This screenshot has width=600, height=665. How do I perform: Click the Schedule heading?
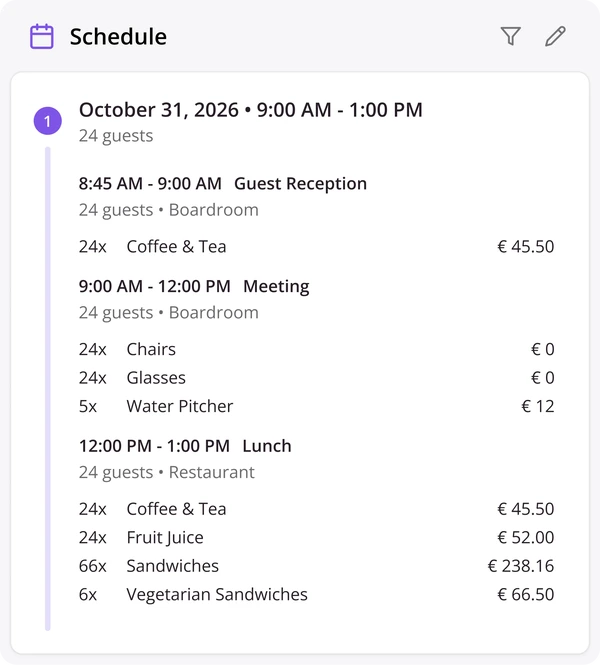(118, 37)
